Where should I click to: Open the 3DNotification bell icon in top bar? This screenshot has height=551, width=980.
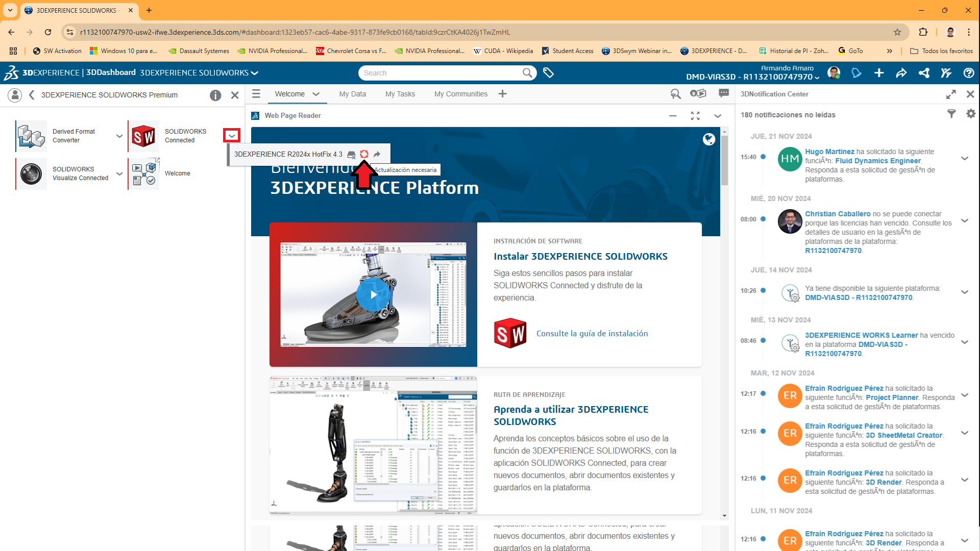[x=856, y=73]
